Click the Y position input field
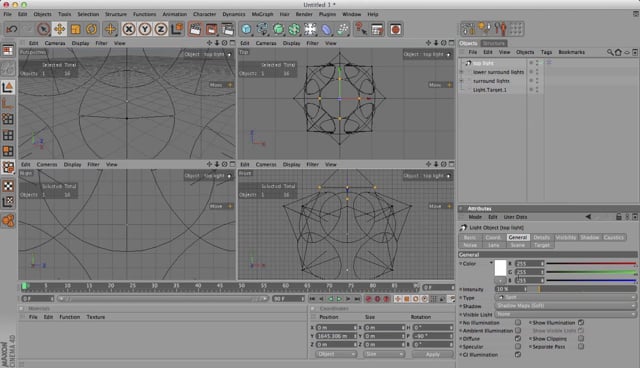The height and width of the screenshot is (368, 640). click(336, 336)
